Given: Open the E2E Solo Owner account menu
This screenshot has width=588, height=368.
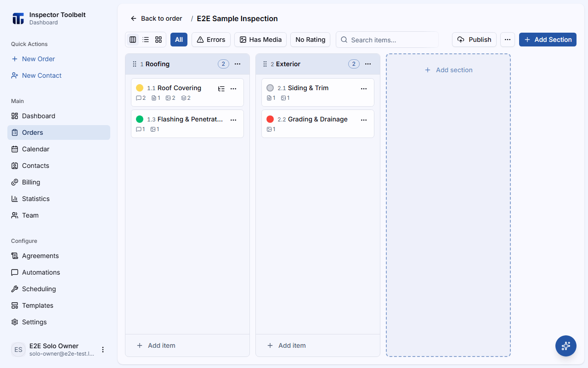Looking at the screenshot, I should tap(103, 350).
